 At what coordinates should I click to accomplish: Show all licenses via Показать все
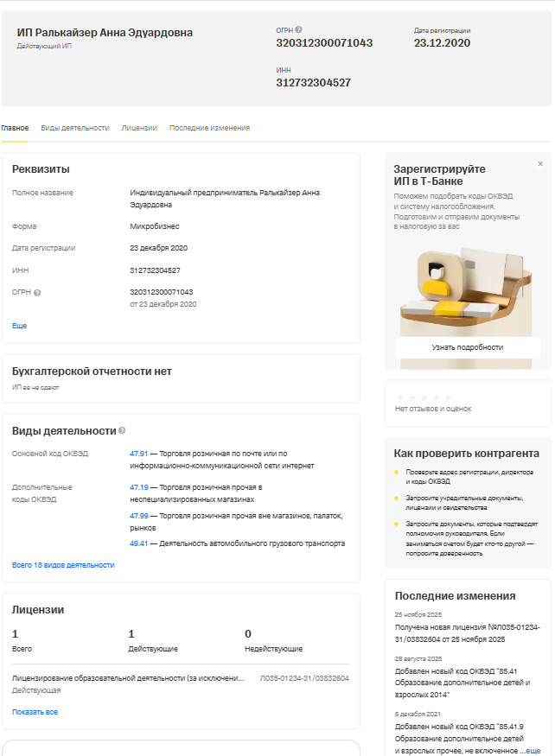[35, 712]
